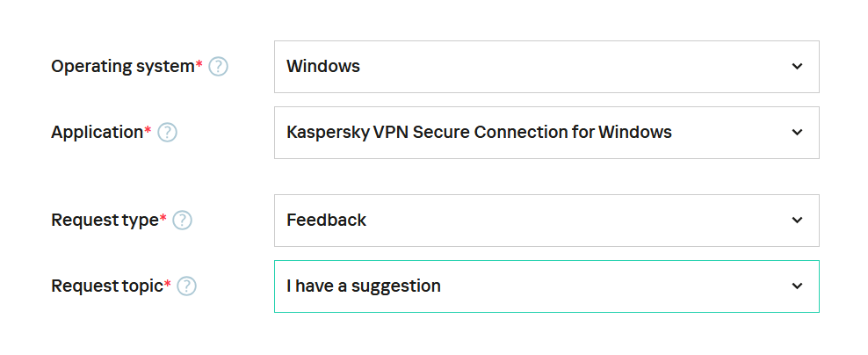
Task: Click the required asterisk after Application
Action: point(148,131)
